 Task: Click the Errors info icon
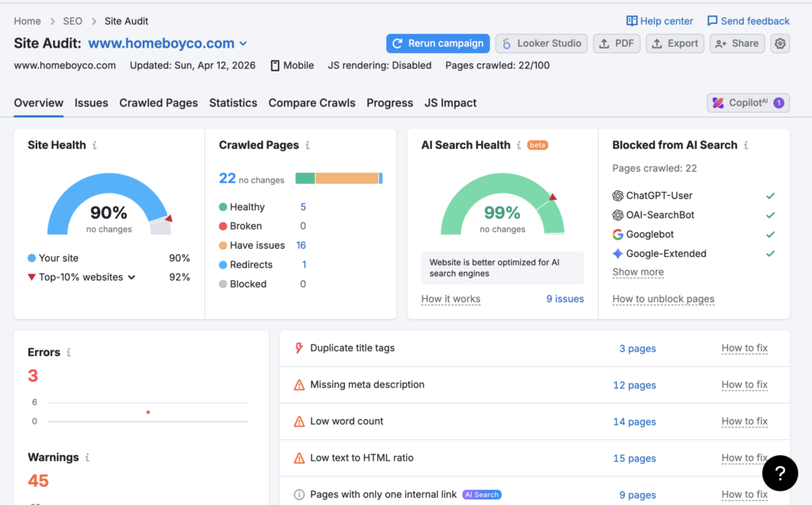[x=69, y=353]
